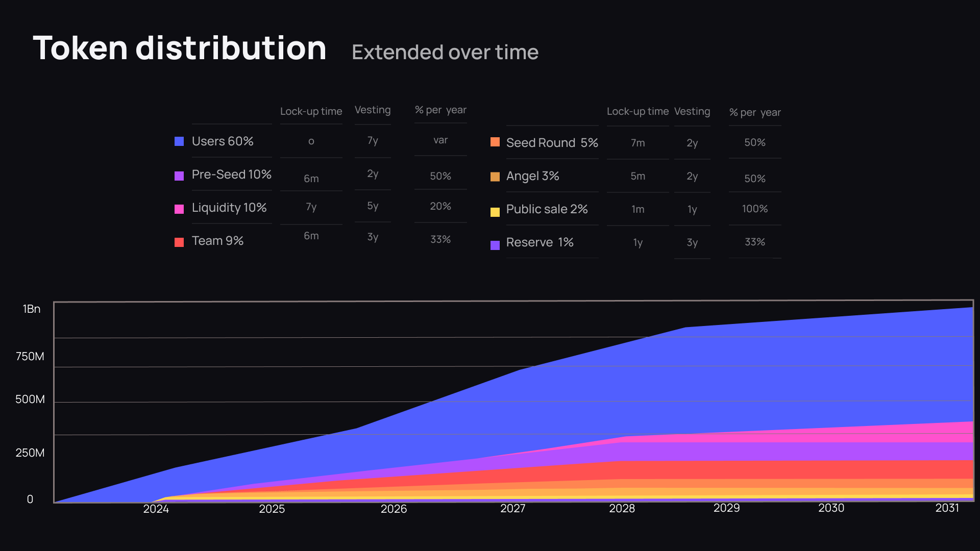
Task: Click the purple Pre-Seed legend swatch
Action: 179,176
